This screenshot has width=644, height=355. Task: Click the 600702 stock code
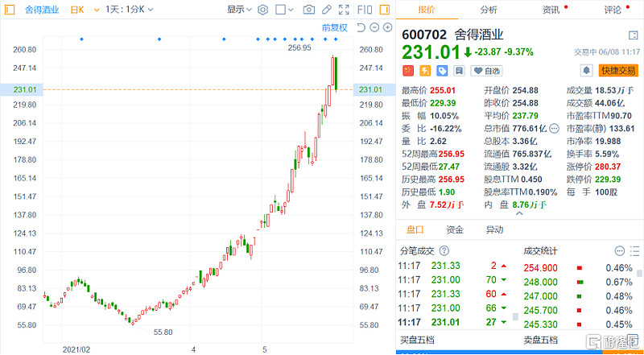point(426,35)
